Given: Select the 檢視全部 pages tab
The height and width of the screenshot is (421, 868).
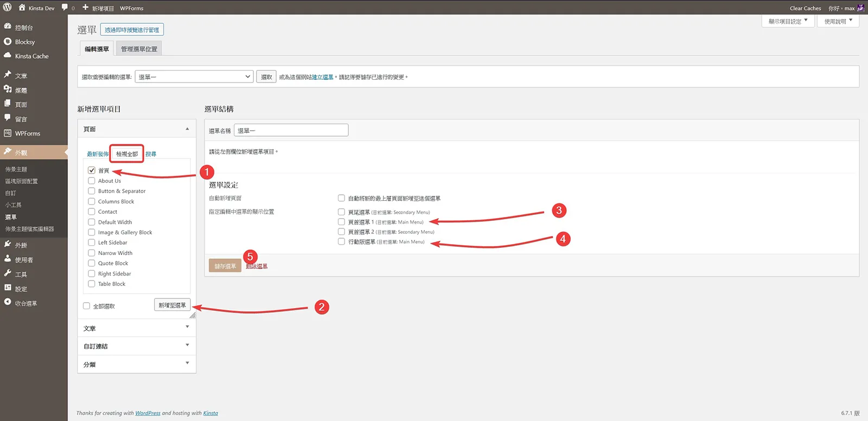Looking at the screenshot, I should click(127, 154).
